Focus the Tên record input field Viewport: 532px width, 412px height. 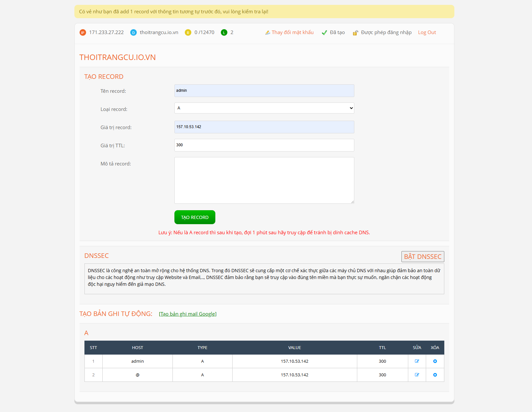(x=264, y=91)
